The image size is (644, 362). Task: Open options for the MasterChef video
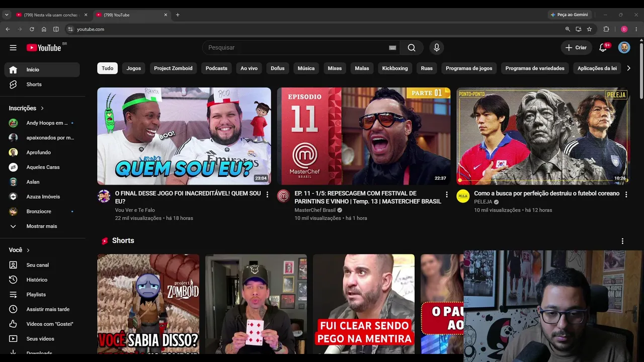point(447,195)
